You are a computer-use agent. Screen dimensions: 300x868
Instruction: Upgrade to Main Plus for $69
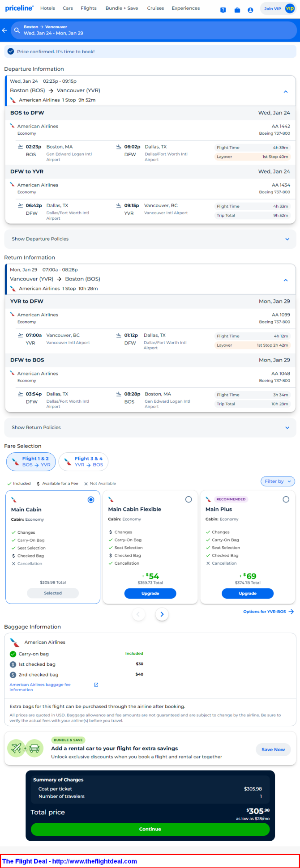tap(248, 593)
